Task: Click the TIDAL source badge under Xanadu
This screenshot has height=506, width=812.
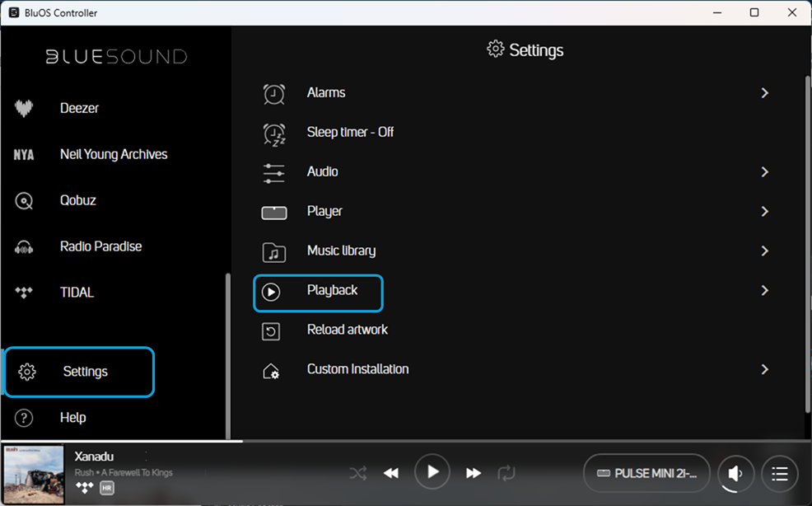Action: pyautogui.click(x=84, y=487)
